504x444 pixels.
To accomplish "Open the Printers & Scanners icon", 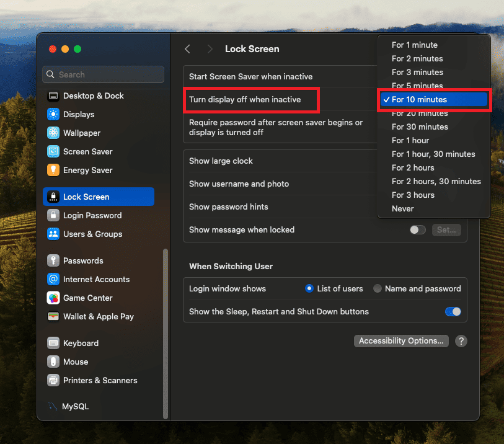I will click(53, 380).
